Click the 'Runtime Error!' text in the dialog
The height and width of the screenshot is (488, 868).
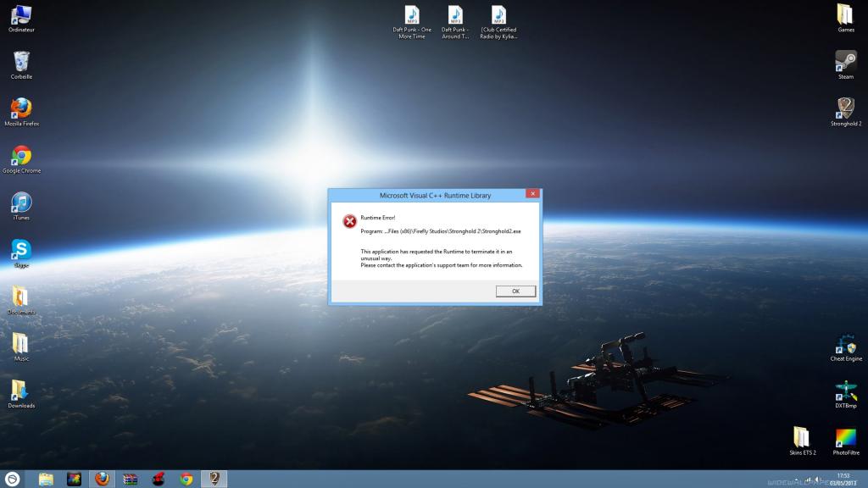(x=377, y=218)
